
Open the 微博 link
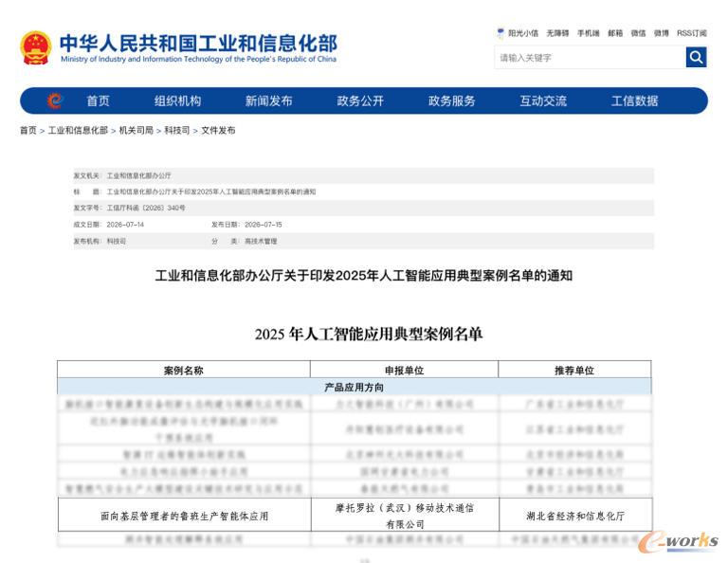point(662,33)
